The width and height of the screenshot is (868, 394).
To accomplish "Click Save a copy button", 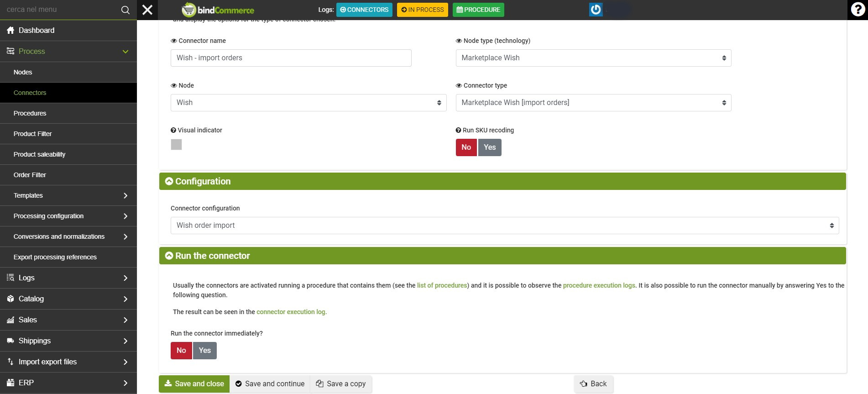I will point(341,384).
